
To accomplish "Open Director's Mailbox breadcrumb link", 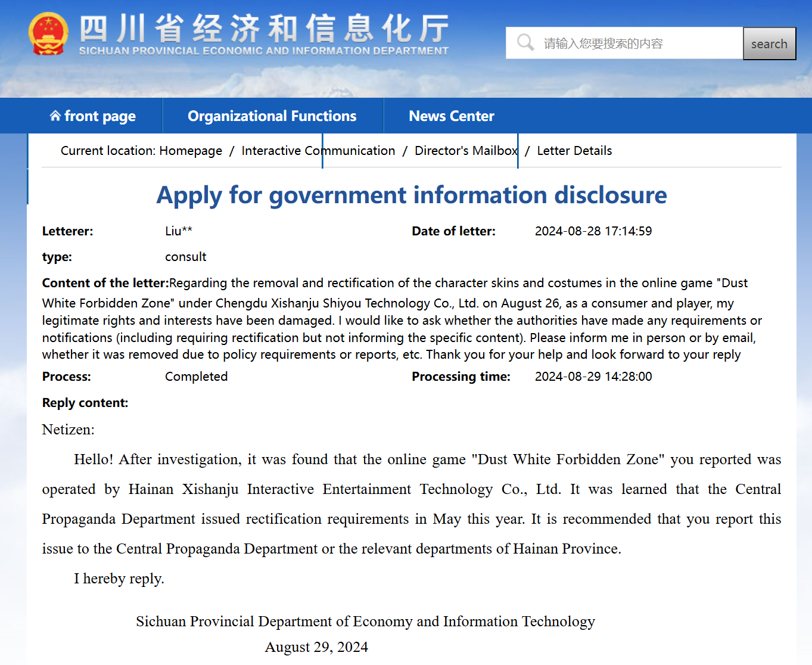I will 466,151.
